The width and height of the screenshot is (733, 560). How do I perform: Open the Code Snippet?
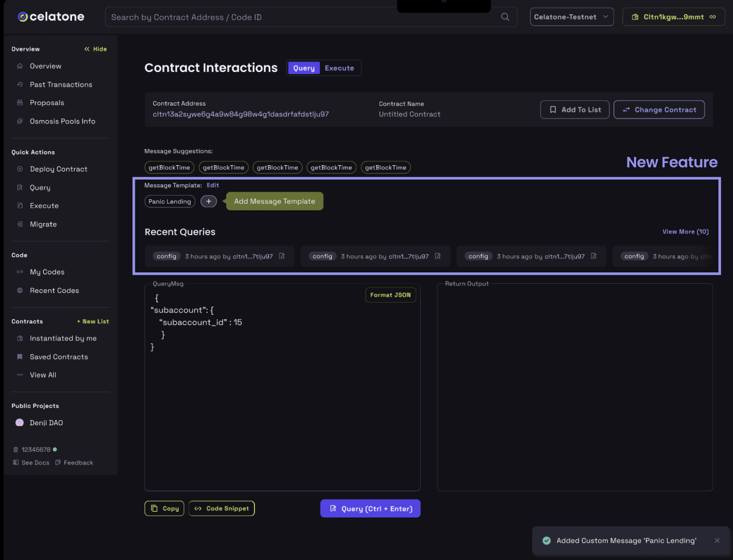[221, 509]
